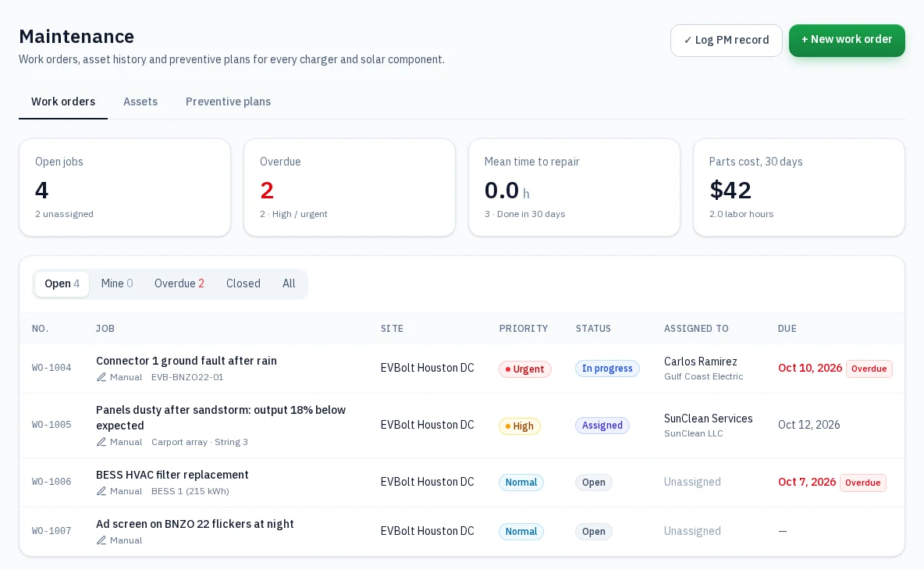Screen dimensions: 924x570
Task: Click the pencil icon under Panels dusty job
Action: pyautogui.click(x=101, y=442)
